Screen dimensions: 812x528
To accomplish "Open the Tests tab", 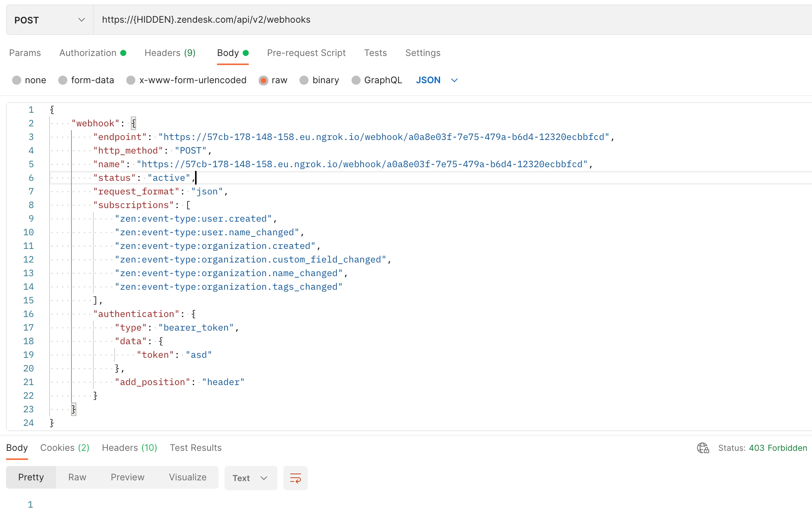I will coord(375,53).
